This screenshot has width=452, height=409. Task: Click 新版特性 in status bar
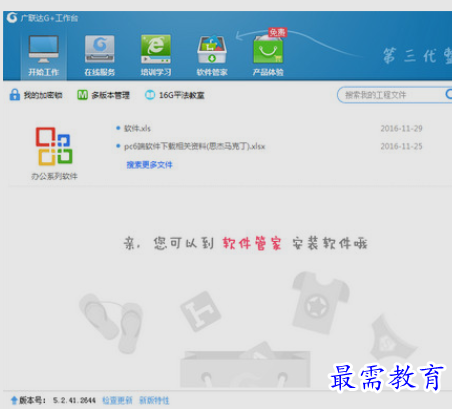(x=154, y=400)
